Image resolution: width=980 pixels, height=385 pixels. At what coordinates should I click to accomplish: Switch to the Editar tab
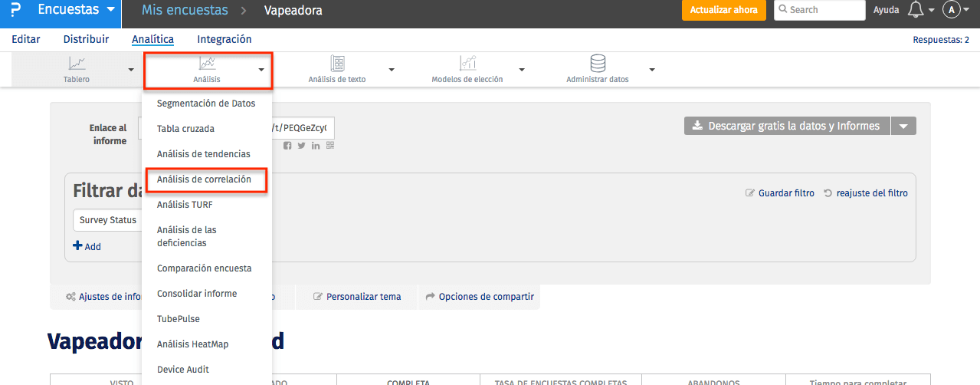coord(26,39)
